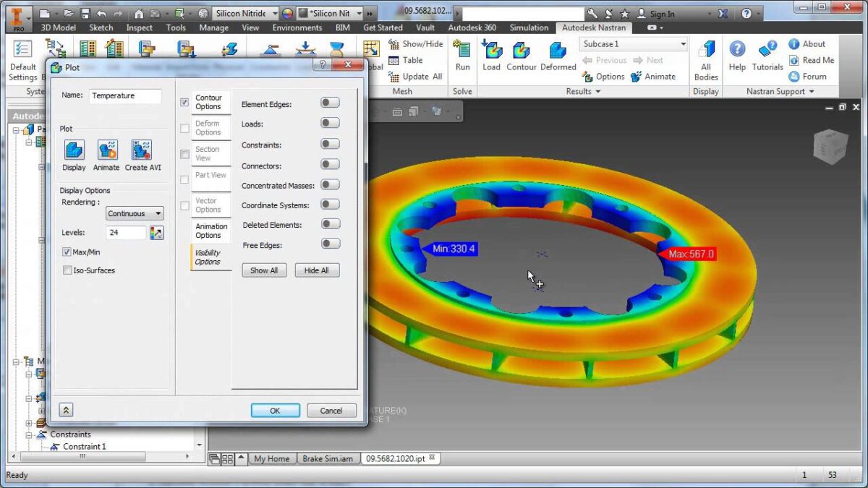Expand the Results panel dropdown arrow

coord(597,92)
